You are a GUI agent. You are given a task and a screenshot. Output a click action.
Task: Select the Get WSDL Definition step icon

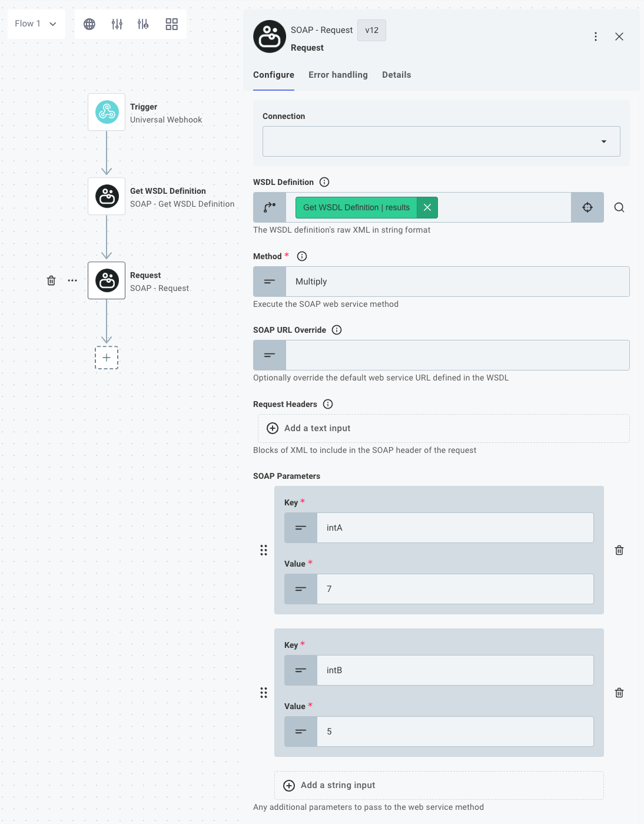click(x=107, y=196)
